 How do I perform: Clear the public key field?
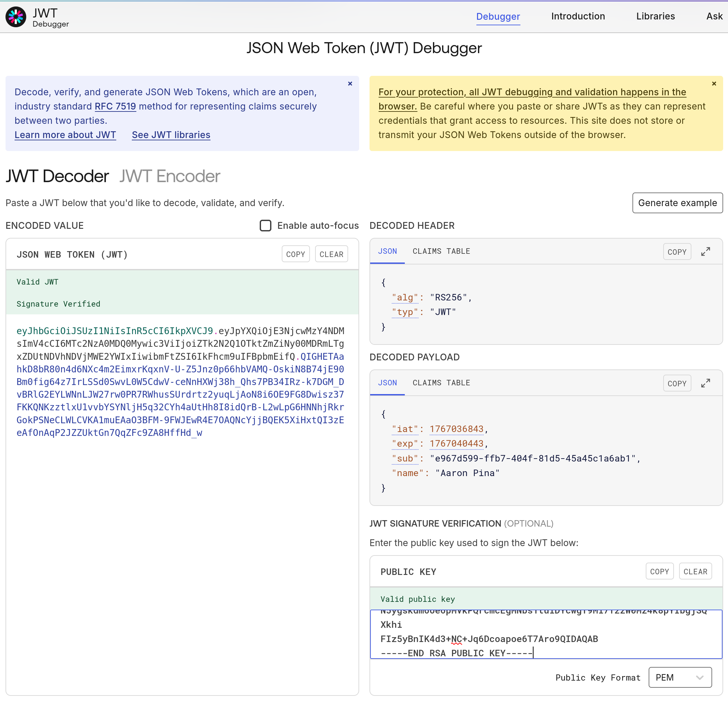coord(695,572)
